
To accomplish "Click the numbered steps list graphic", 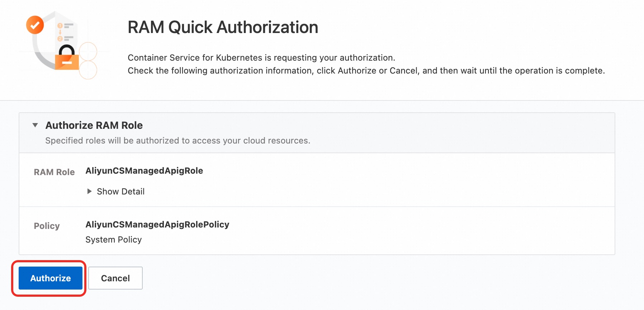I will [65, 32].
